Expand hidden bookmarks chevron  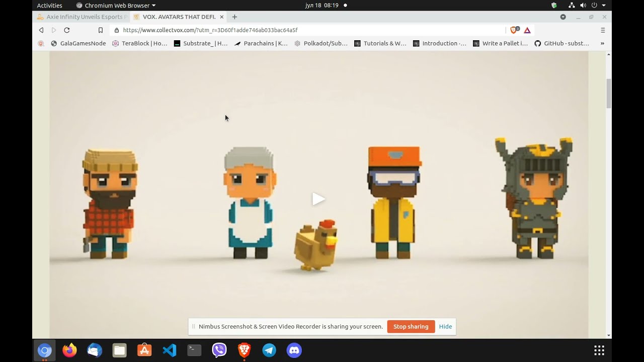pyautogui.click(x=602, y=43)
